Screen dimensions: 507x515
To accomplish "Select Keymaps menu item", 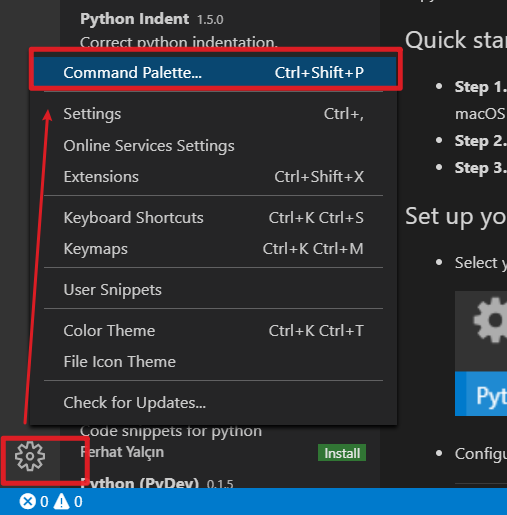I will [x=214, y=249].
